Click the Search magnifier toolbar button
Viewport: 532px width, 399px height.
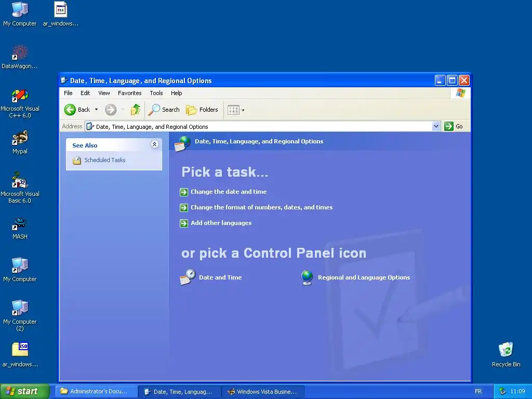pos(164,110)
